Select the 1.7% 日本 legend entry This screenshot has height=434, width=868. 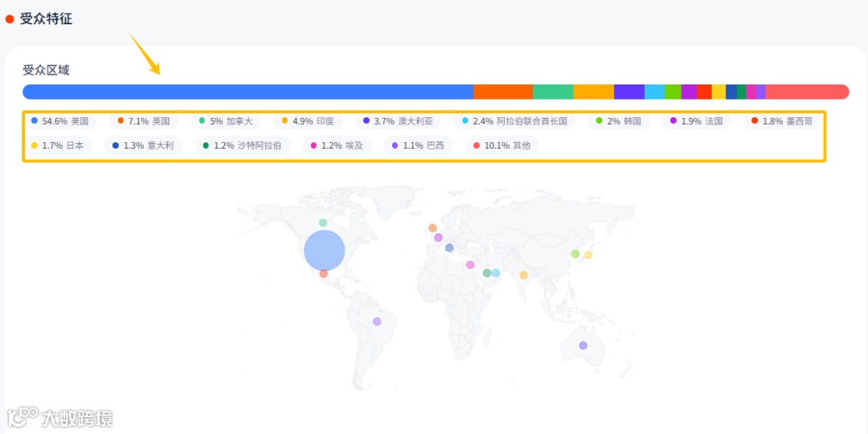58,145
